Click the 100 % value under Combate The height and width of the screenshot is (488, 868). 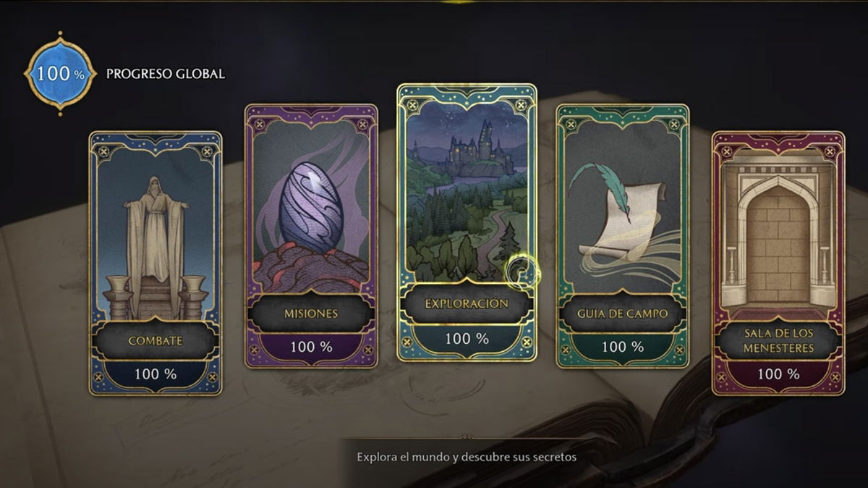(x=156, y=374)
